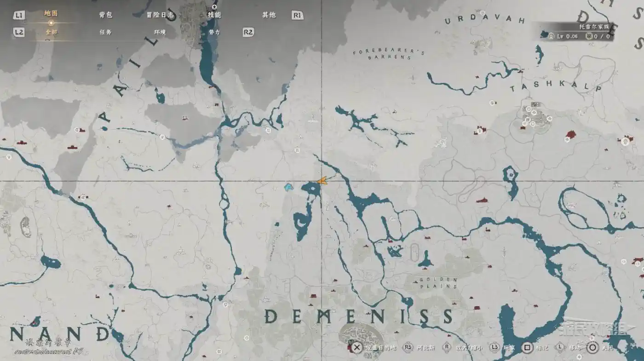Click the square 标记 marker button icon

coord(528,348)
